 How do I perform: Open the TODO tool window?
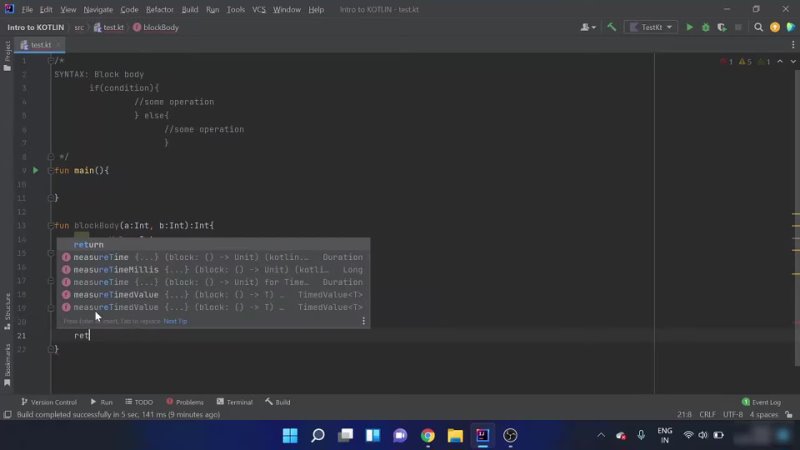pos(139,402)
